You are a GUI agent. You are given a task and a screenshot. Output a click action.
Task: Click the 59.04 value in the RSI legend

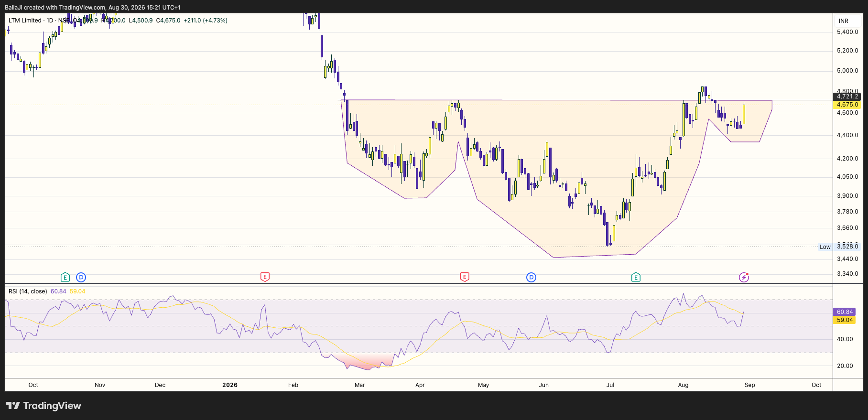pos(77,291)
